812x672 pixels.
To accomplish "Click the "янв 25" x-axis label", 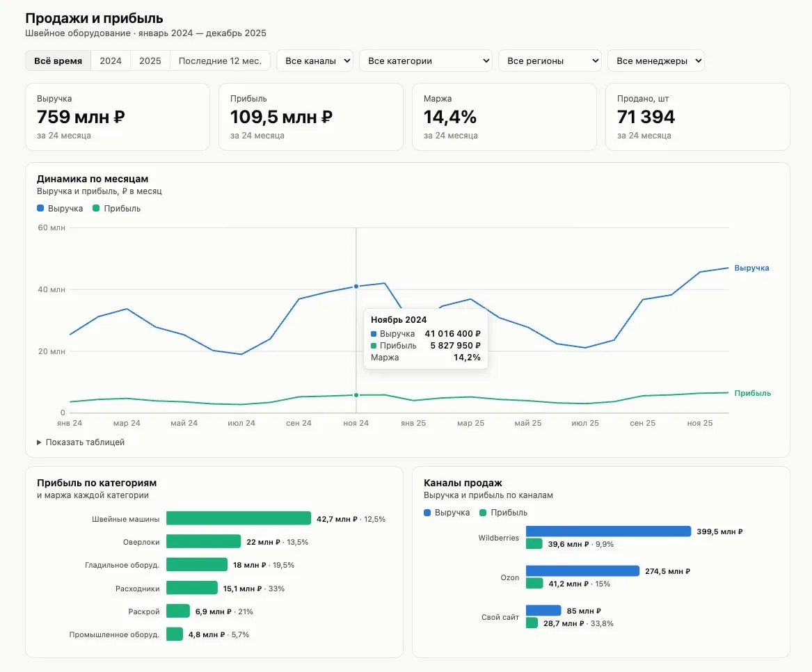I will pos(413,423).
